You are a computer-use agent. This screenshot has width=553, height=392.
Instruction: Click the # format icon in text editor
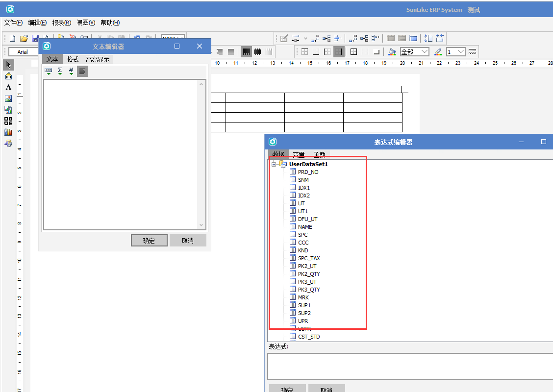pyautogui.click(x=71, y=71)
